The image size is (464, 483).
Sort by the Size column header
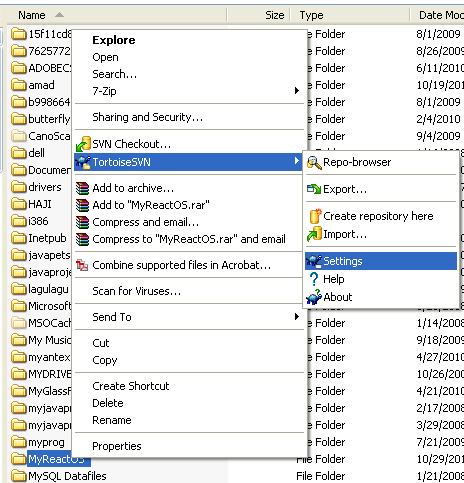259,15
